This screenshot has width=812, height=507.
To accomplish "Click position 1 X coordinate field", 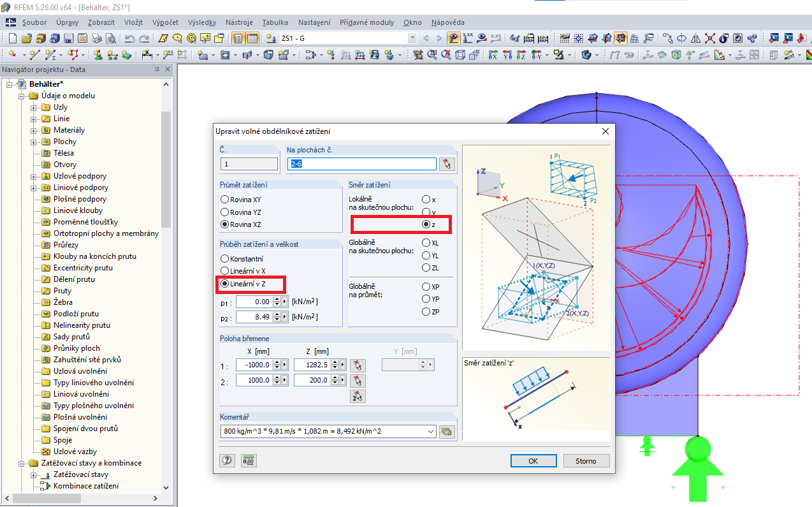I will [x=254, y=365].
